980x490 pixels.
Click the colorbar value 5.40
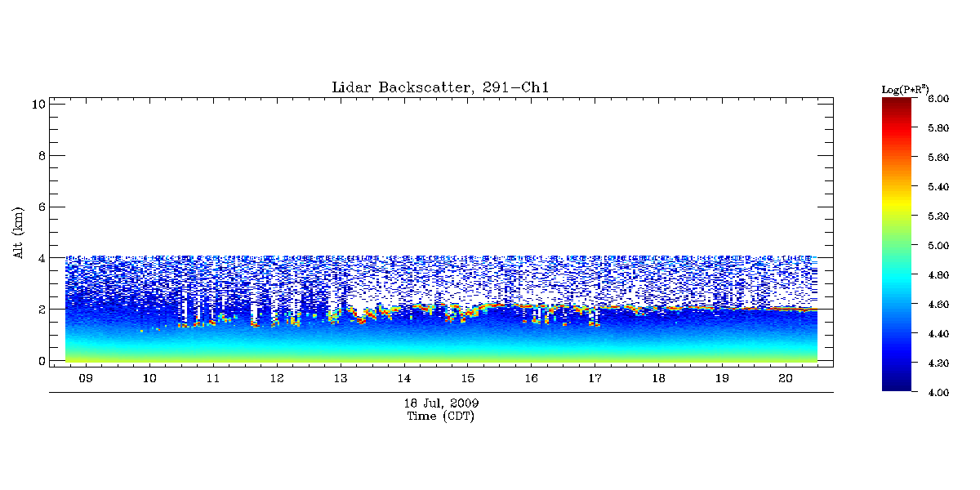[x=938, y=187]
